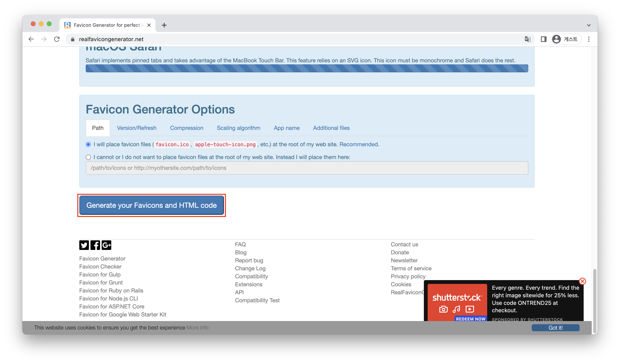
Task: Open the FAQ footer link
Action: (x=240, y=244)
